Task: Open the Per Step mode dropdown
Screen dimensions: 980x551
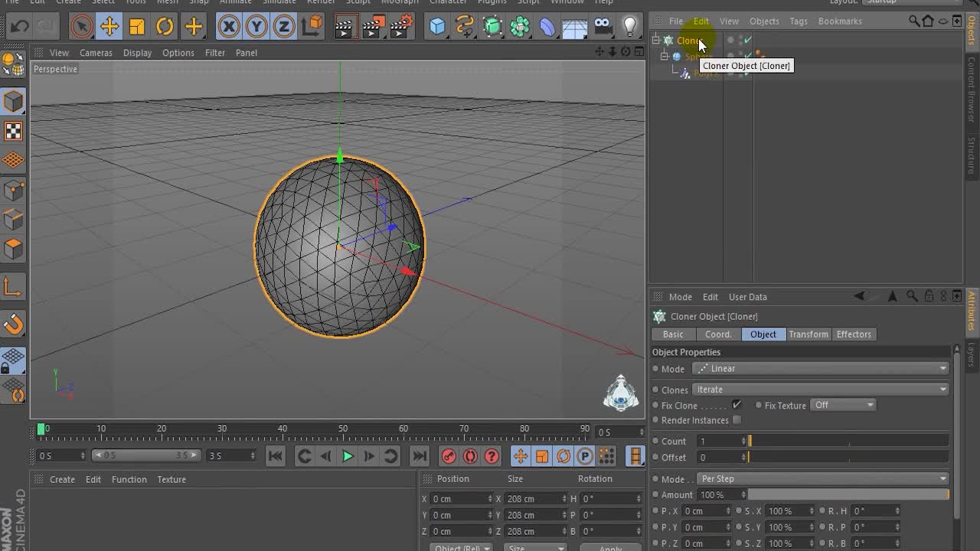Action: click(x=823, y=479)
